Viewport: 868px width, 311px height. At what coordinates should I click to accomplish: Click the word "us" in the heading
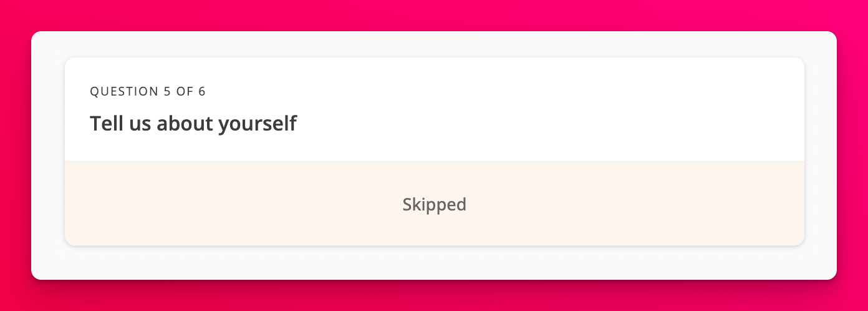pos(137,124)
